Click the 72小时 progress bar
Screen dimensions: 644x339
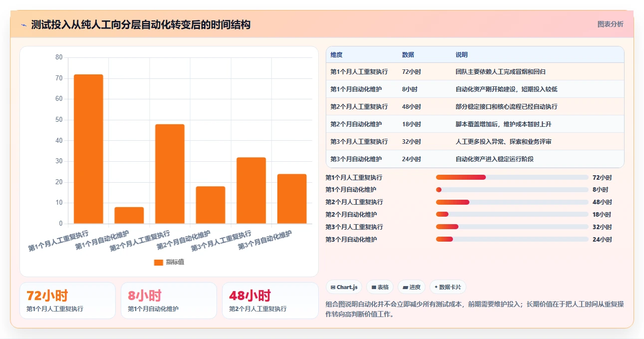coord(512,177)
